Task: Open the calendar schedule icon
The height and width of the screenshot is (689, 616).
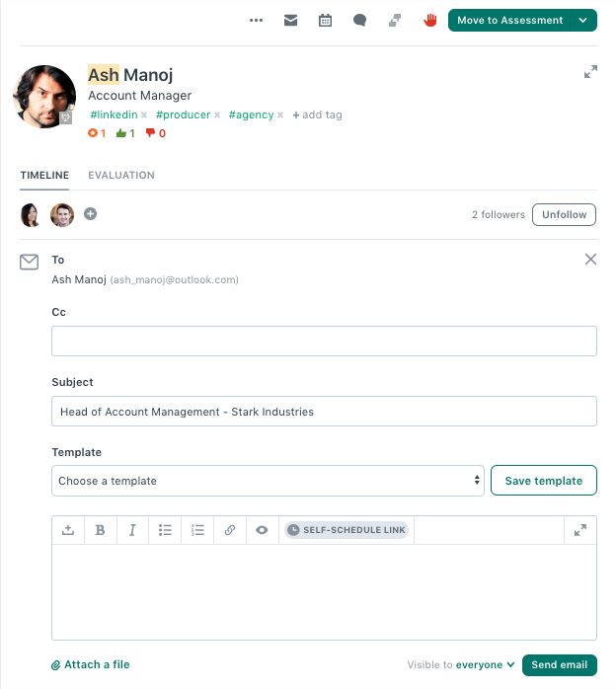Action: pyautogui.click(x=325, y=20)
